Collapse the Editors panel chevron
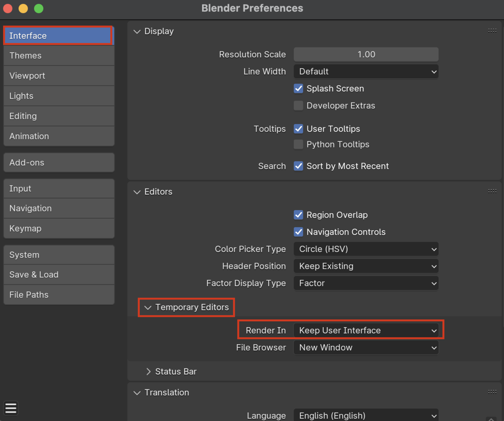Screen dimensions: 504x421 (137, 192)
